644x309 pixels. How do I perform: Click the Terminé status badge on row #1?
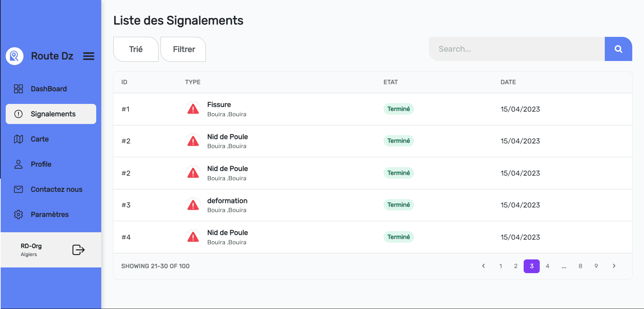398,109
